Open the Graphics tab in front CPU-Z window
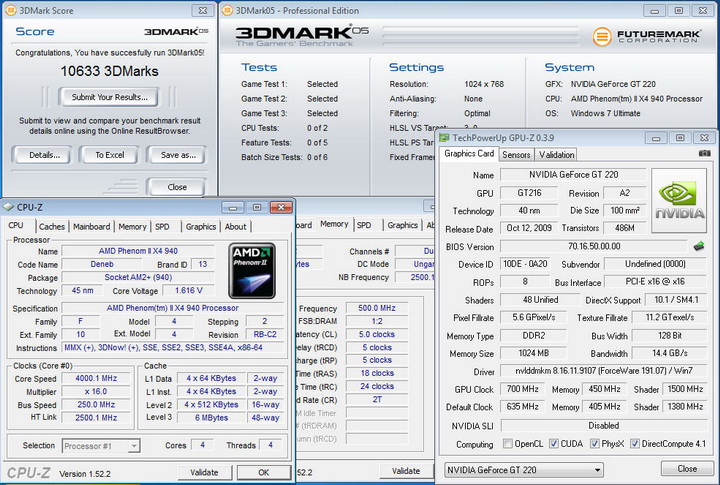 tap(201, 226)
